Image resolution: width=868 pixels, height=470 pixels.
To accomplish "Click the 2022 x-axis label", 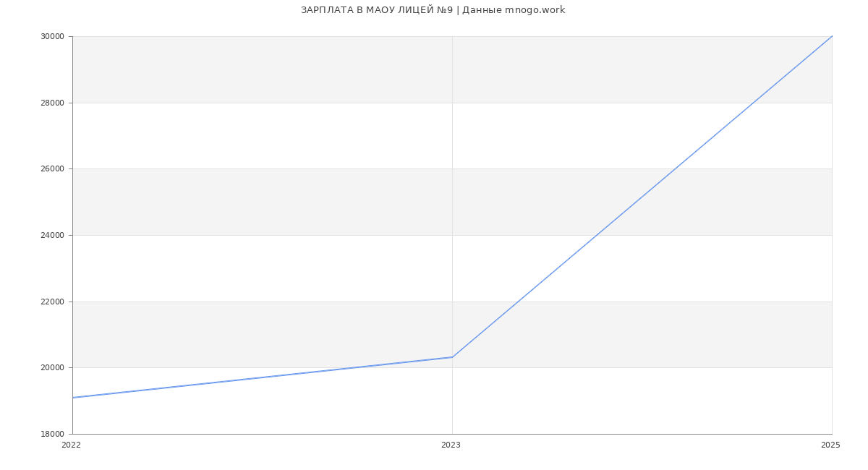I will coord(72,445).
